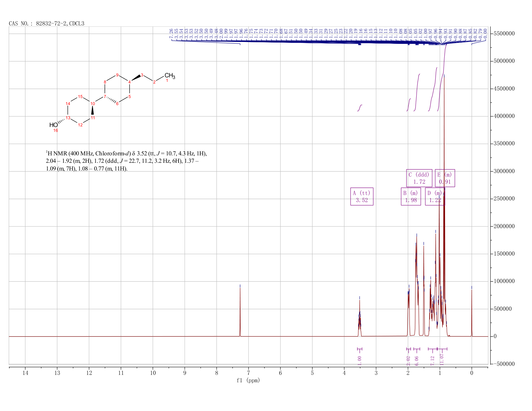This screenshot has width=532, height=411.
Task: Select the integral value 11.07 label
Action: point(442,359)
